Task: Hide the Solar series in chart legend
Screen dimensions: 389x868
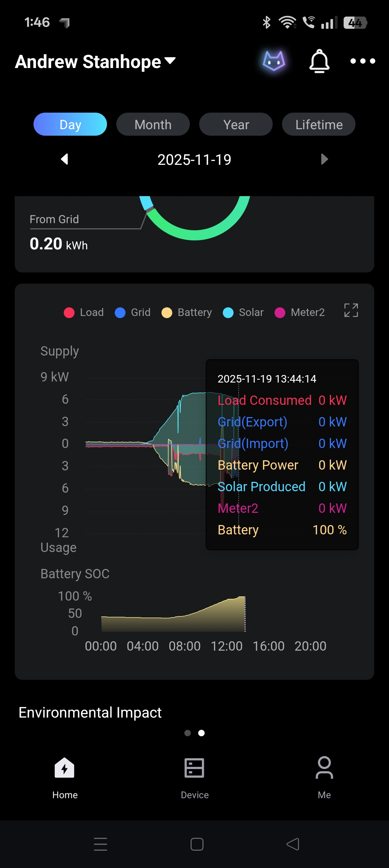Action: [243, 312]
